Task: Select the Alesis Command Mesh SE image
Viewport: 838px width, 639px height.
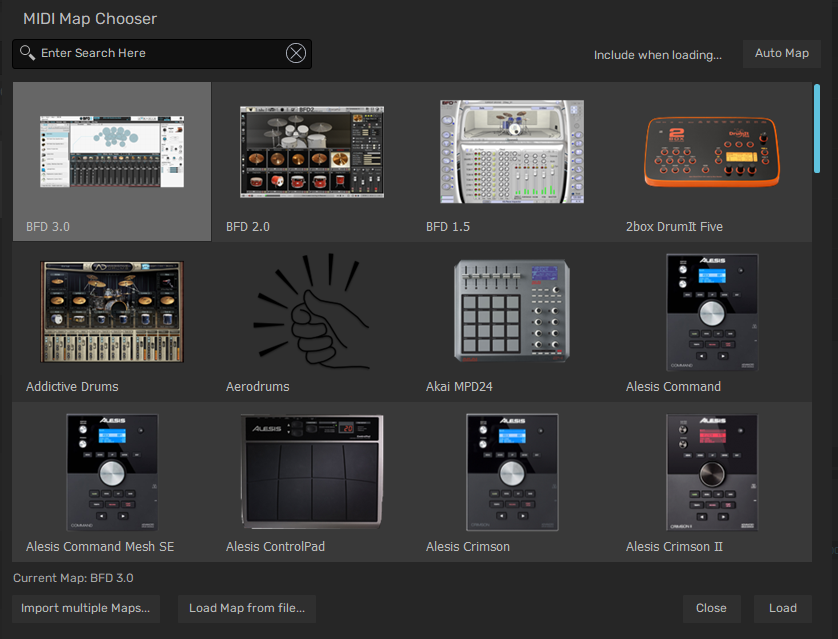Action: 112,472
